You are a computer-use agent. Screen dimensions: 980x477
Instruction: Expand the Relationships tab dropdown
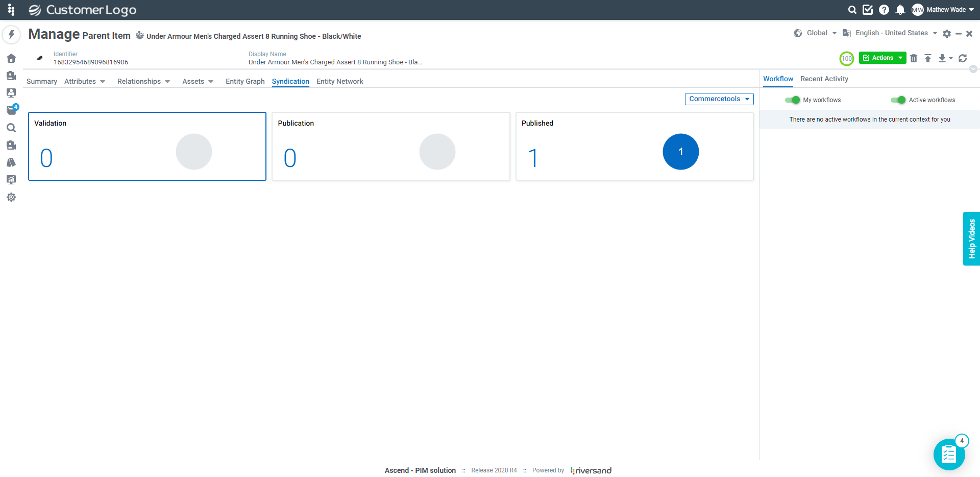coord(167,82)
